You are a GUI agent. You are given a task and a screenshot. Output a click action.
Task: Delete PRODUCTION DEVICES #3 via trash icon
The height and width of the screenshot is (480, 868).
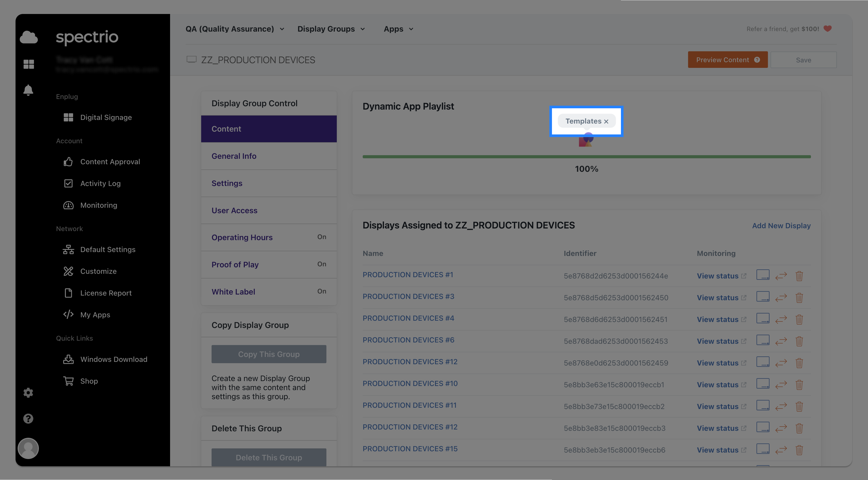point(799,298)
